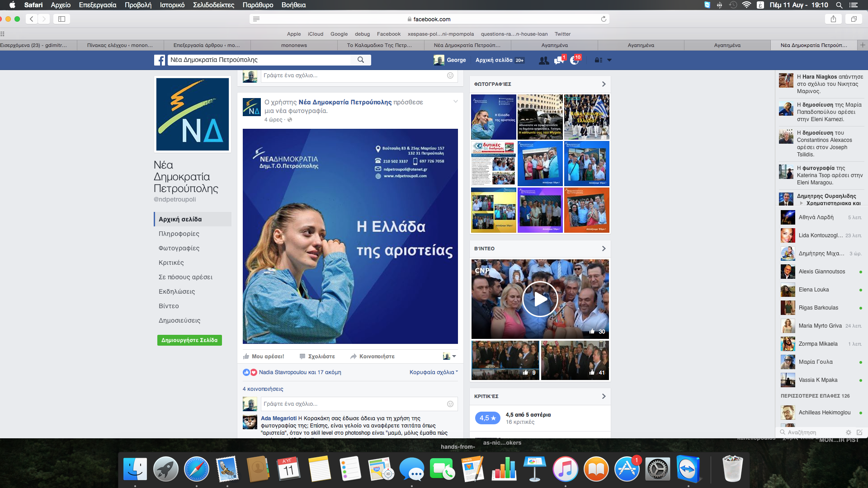Open chat with Alexis Giannoutsos
Screen dimensions: 868x488
tap(821, 272)
